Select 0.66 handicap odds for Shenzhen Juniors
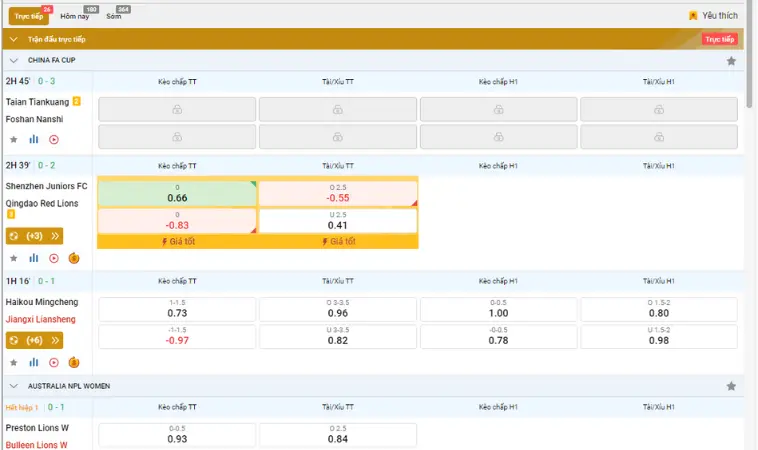Viewport: 758px width, 450px height. [176, 194]
